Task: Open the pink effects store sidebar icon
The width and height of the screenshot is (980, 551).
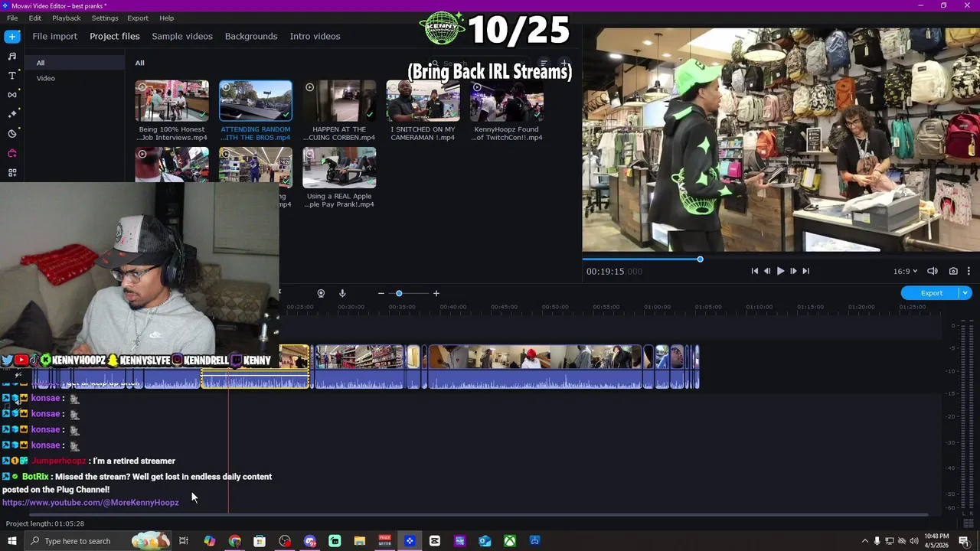Action: 11,153
